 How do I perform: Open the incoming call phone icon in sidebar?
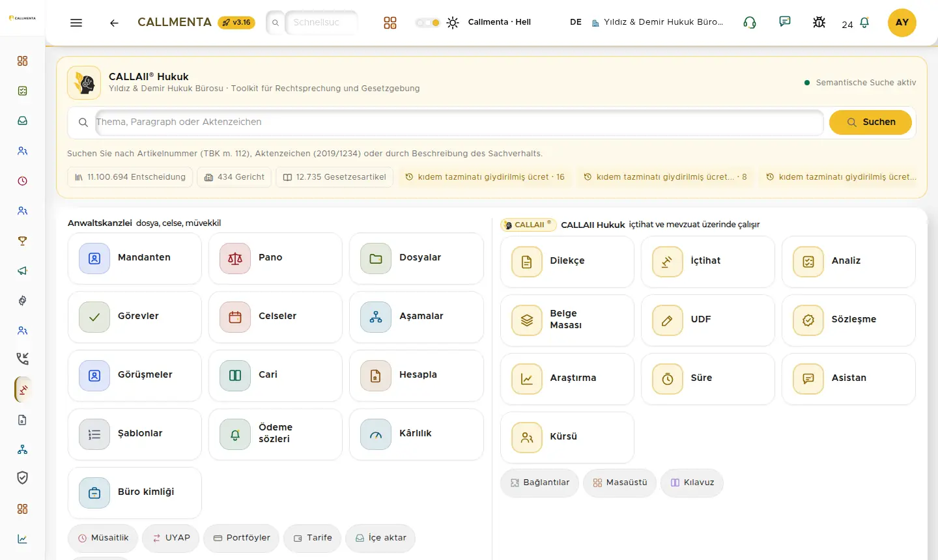point(23,359)
